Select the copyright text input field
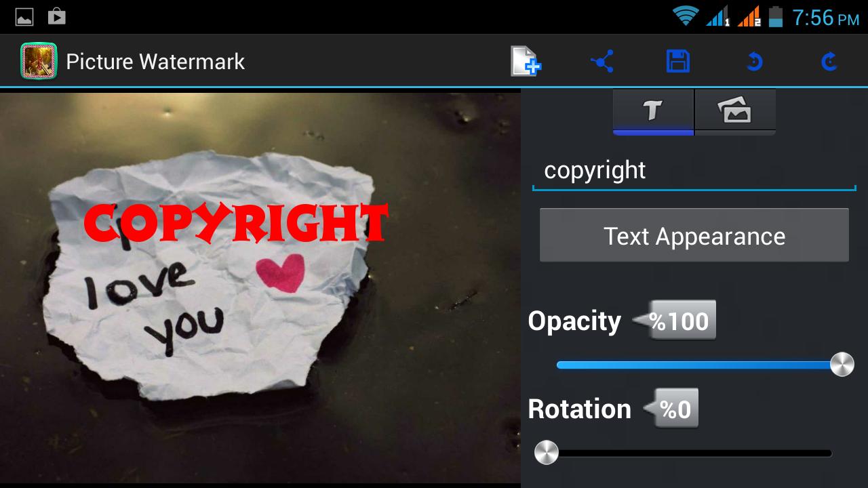 click(693, 170)
